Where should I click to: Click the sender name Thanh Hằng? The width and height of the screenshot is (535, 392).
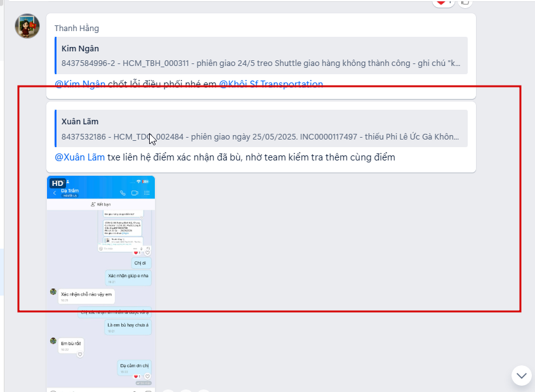coord(77,29)
